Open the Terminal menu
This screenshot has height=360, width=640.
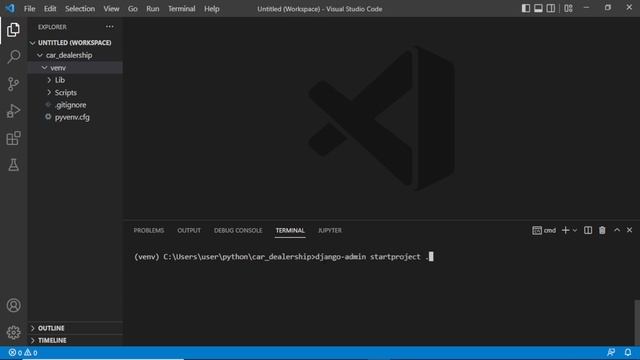[x=182, y=9]
